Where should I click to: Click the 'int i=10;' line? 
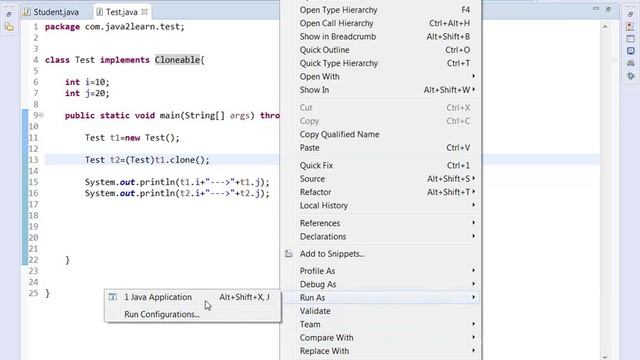tap(87, 82)
